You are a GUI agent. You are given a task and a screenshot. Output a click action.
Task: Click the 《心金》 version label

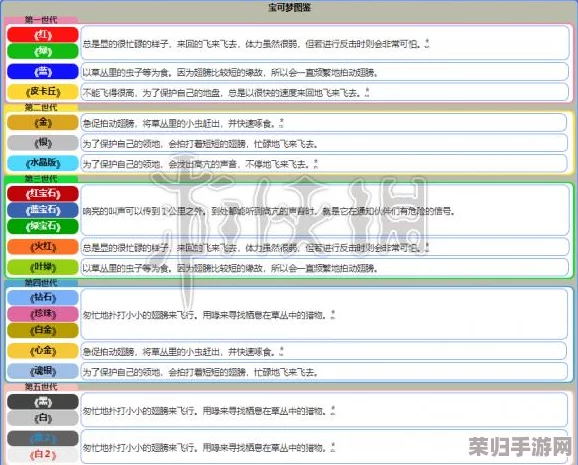[x=43, y=351]
